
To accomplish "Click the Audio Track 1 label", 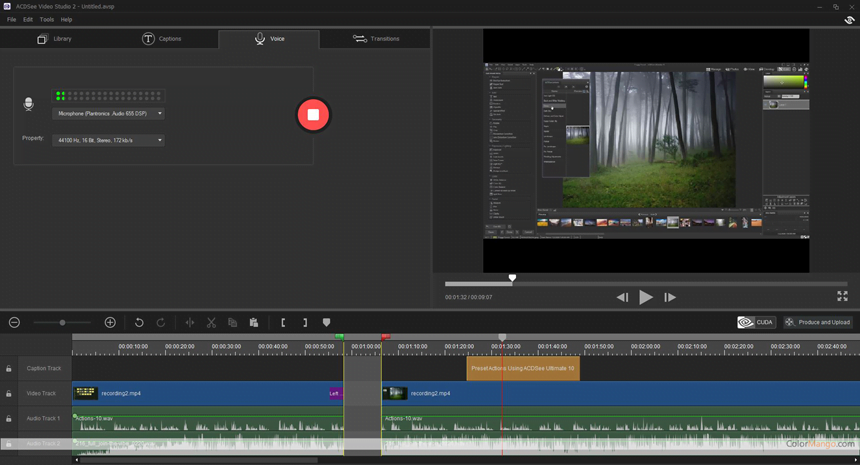I will point(43,418).
